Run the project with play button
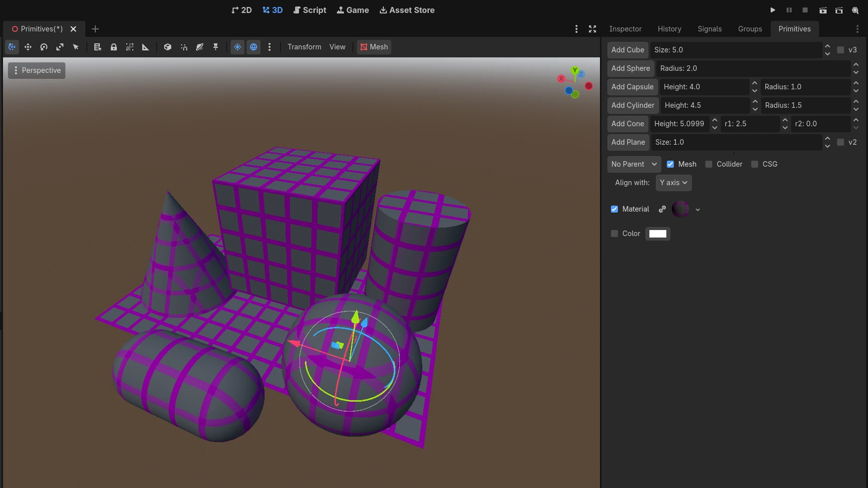This screenshot has height=488, width=868. (x=773, y=10)
